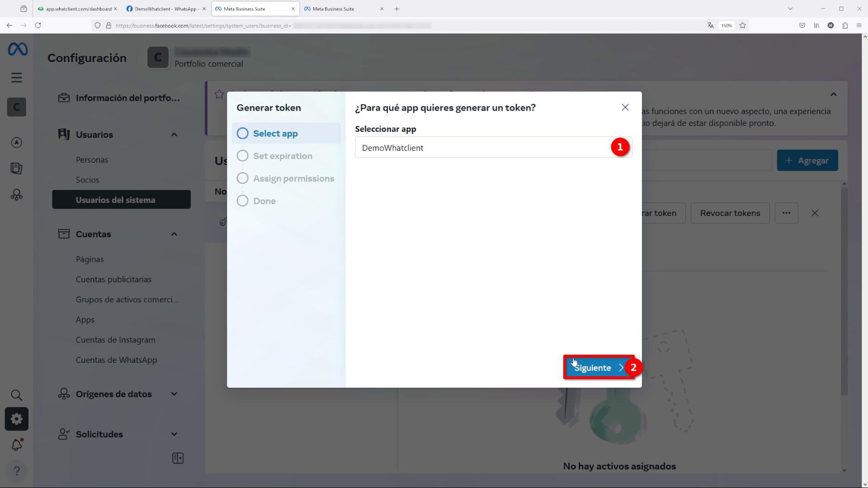Screen dimensions: 868x488
Task: Open the notifications bell icon
Action: [17, 445]
